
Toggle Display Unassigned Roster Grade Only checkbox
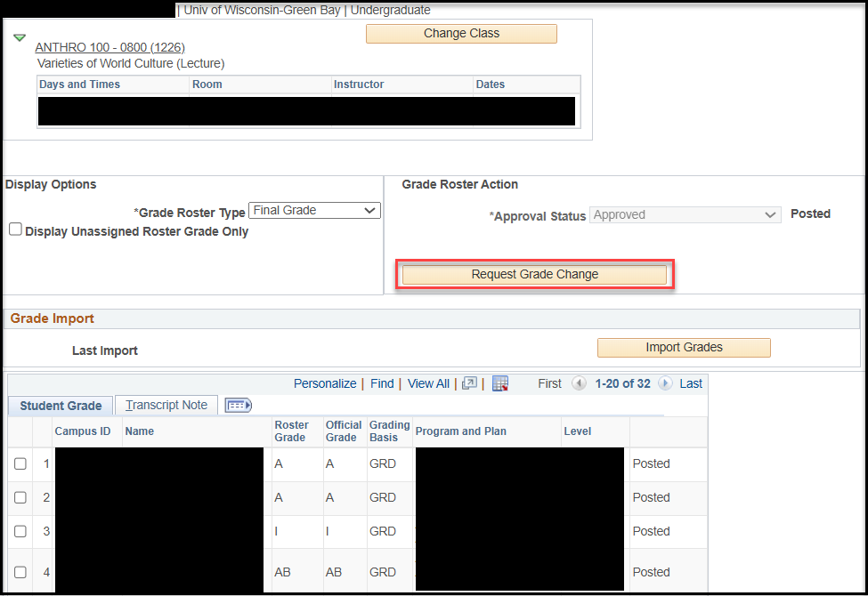pyautogui.click(x=15, y=230)
